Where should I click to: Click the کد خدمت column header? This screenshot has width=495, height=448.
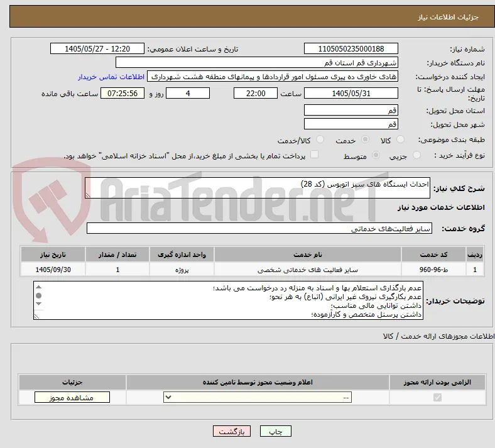click(434, 254)
